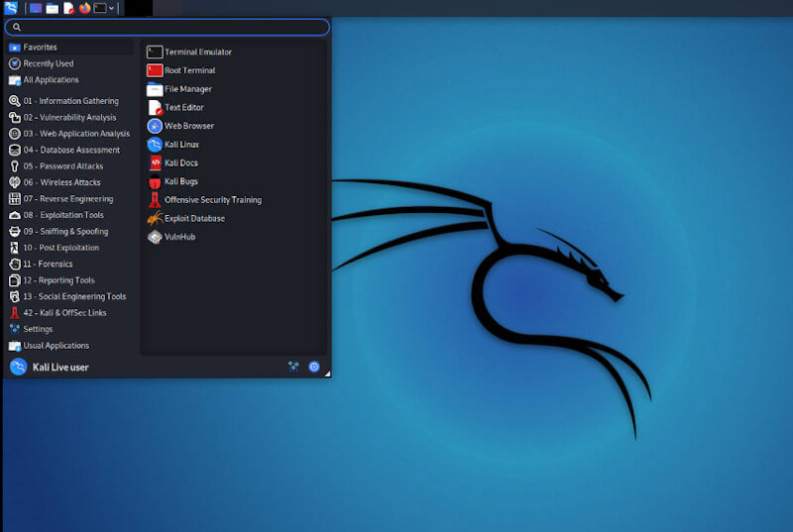
Task: Open File Manager from favorites list
Action: [234, 89]
